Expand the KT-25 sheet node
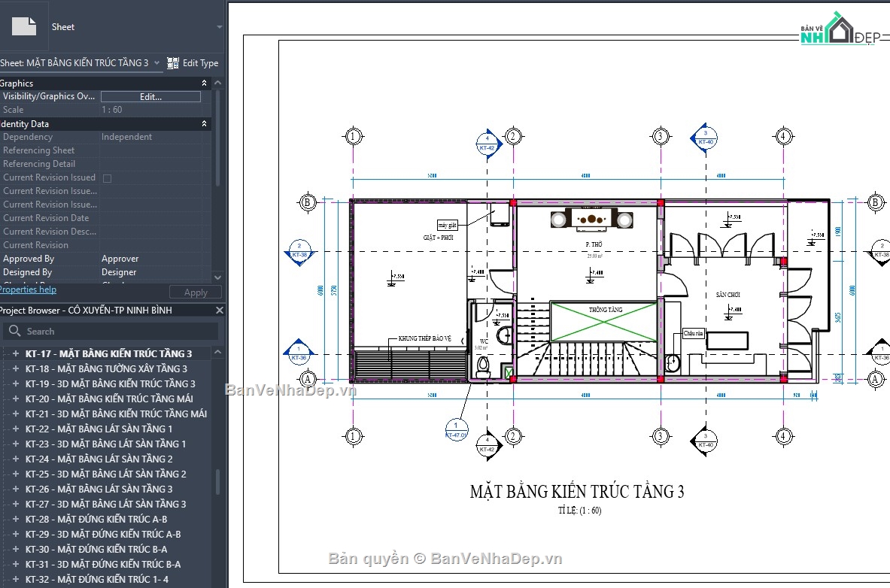Image resolution: width=890 pixels, height=588 pixels. pyautogui.click(x=15, y=474)
